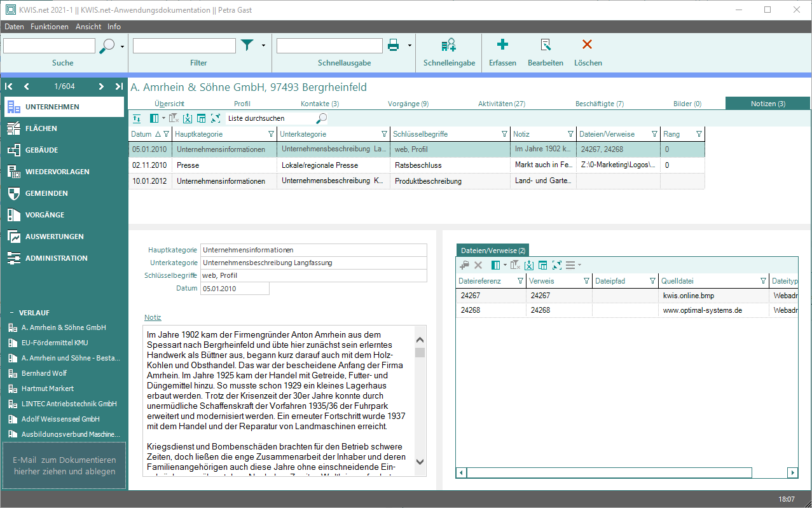The height and width of the screenshot is (508, 812).
Task: Jump to the last record
Action: pos(119,86)
